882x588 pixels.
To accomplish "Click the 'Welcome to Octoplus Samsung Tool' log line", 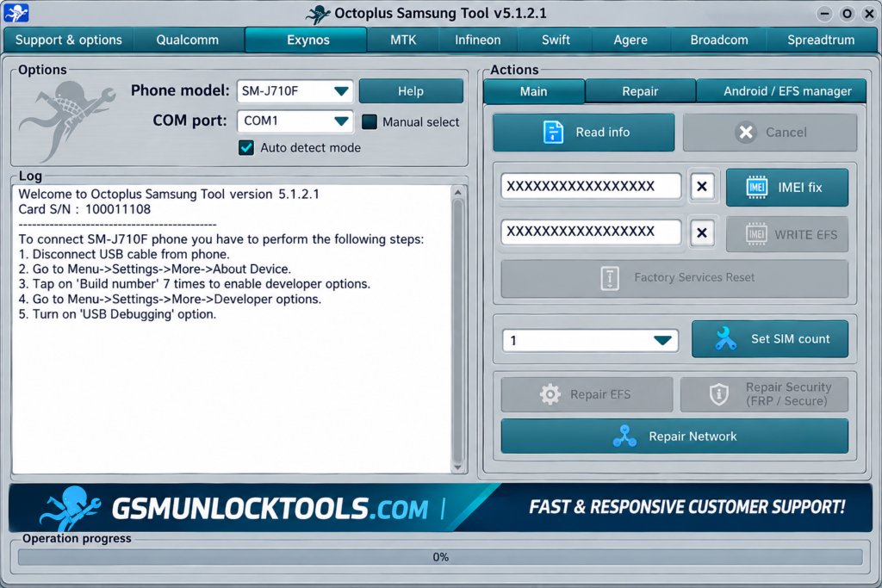I will pos(169,194).
